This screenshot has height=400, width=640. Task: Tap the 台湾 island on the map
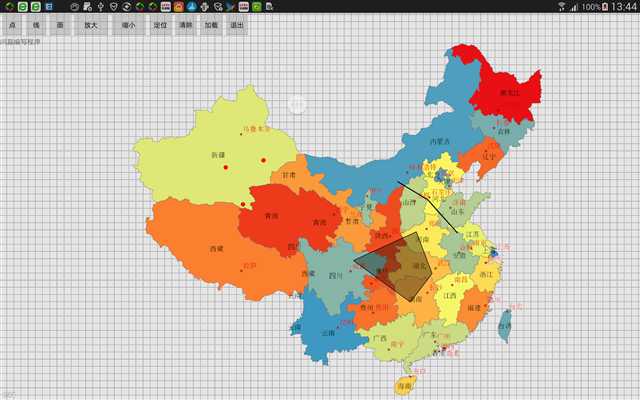[505, 326]
